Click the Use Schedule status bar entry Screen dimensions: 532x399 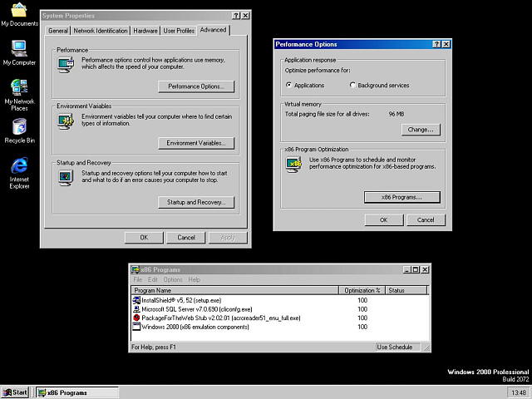coord(397,347)
